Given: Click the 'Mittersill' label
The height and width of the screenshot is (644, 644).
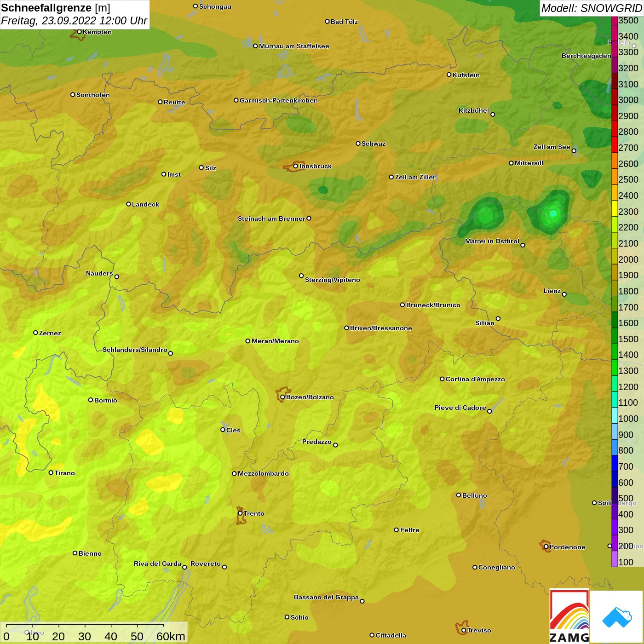Looking at the screenshot, I should point(529,163).
